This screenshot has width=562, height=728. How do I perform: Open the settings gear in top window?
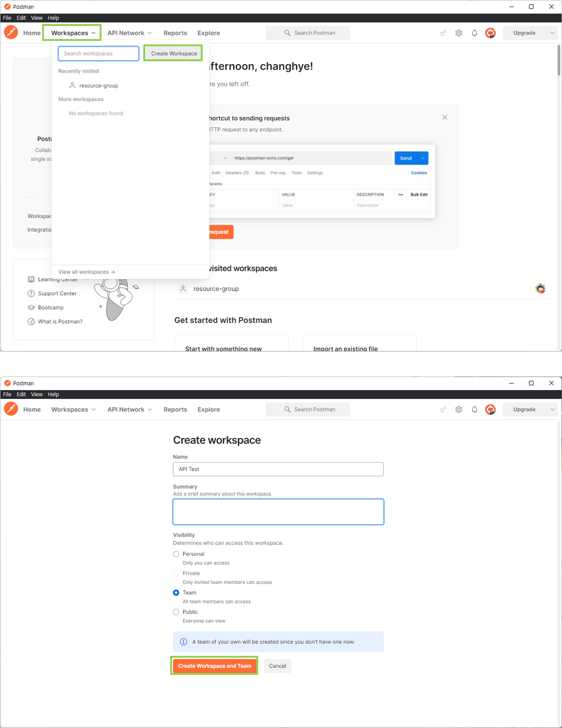point(459,33)
